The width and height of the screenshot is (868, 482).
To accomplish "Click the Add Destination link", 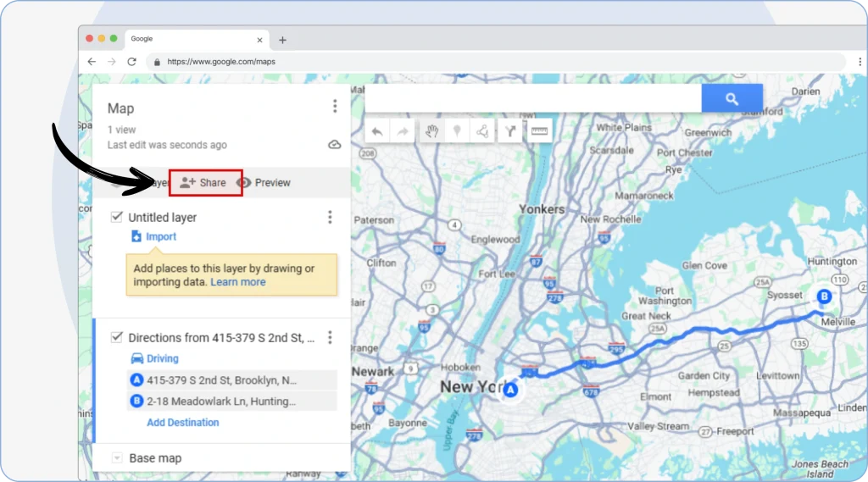I will [x=183, y=422].
